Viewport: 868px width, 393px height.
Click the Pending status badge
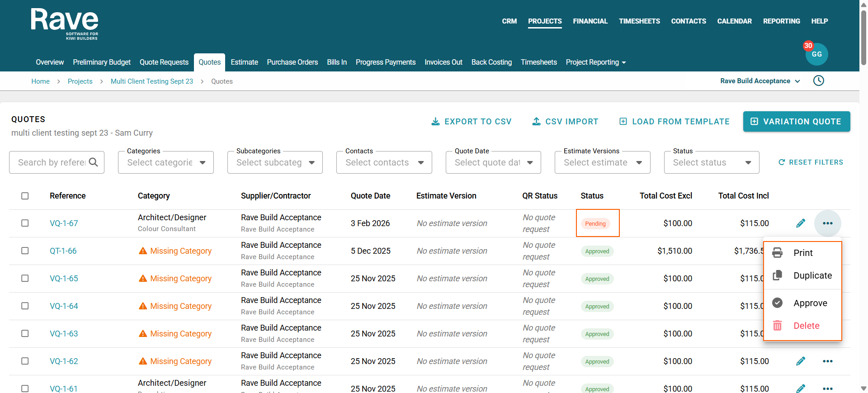pyautogui.click(x=595, y=224)
